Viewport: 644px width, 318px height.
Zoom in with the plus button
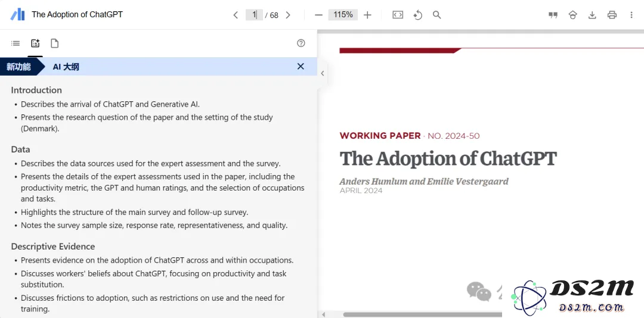[367, 15]
